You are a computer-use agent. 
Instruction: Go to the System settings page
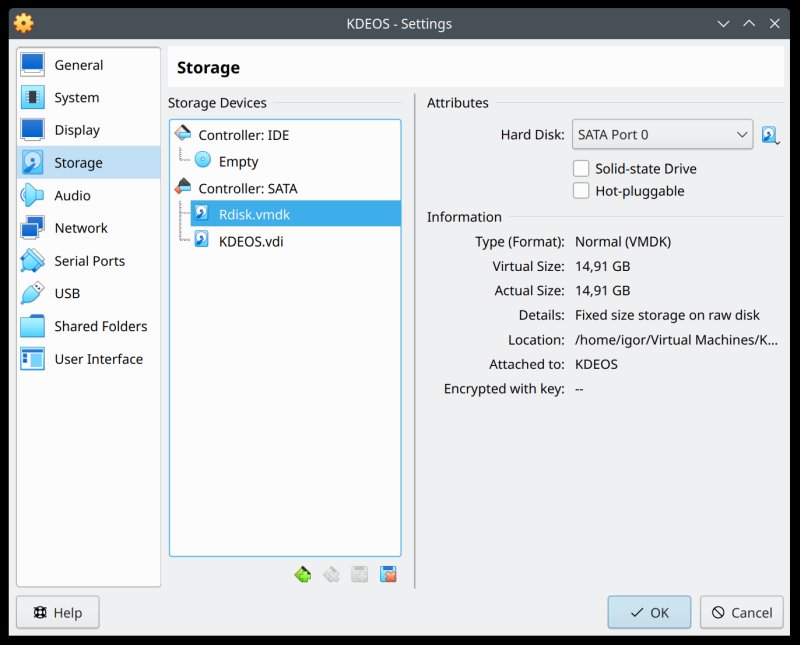[x=76, y=98]
